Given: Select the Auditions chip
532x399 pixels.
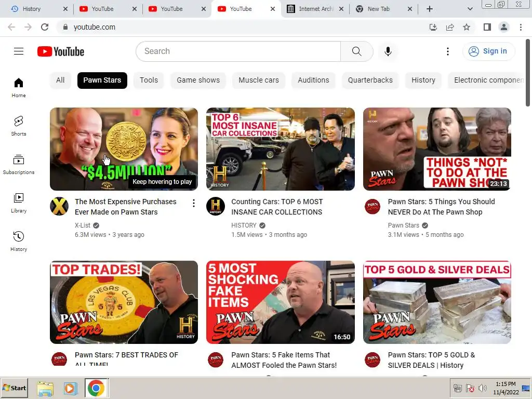Looking at the screenshot, I should [313, 80].
